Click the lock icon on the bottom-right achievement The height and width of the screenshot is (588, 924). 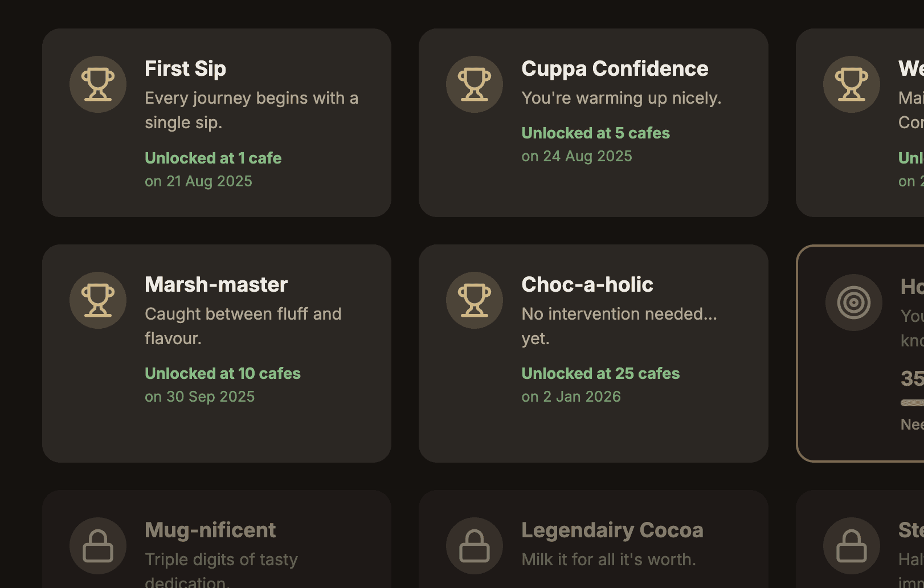(852, 545)
